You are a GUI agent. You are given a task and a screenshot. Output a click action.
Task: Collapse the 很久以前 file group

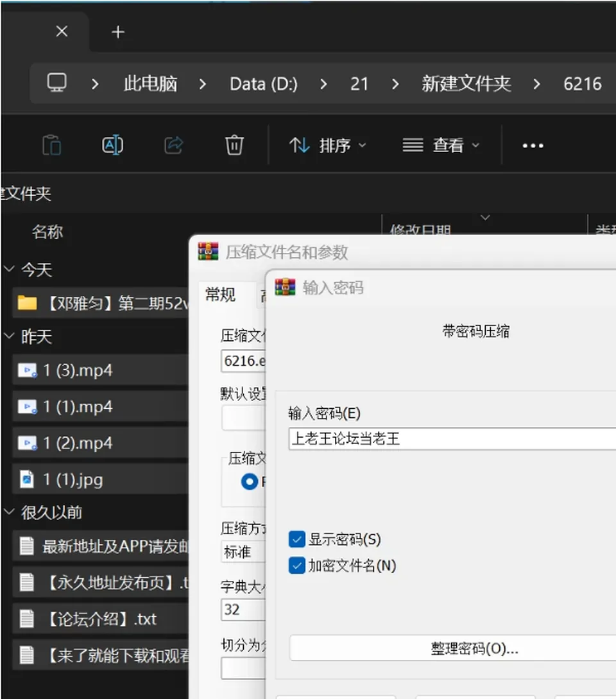coord(9,512)
